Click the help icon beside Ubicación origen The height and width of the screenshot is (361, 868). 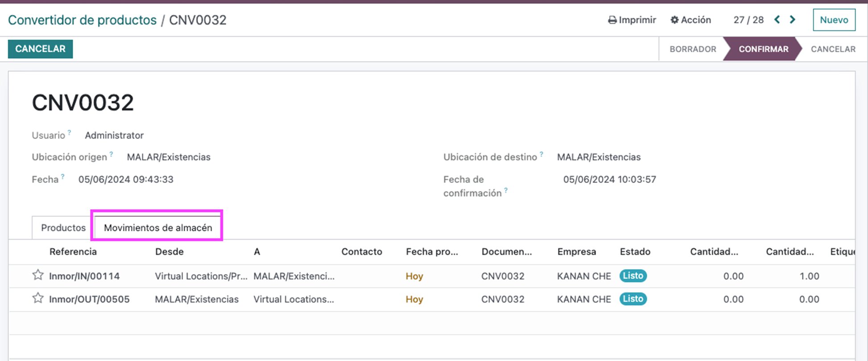111,154
